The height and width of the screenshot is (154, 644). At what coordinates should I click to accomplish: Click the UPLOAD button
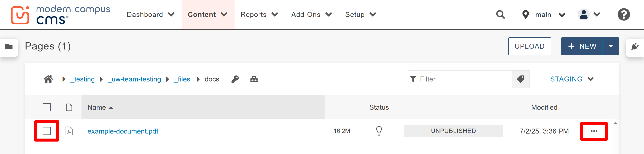(x=530, y=46)
